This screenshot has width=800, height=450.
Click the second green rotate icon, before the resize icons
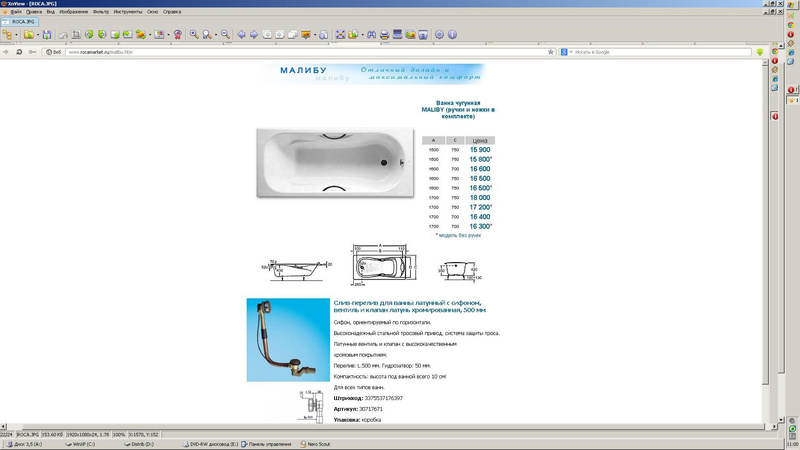point(102,35)
